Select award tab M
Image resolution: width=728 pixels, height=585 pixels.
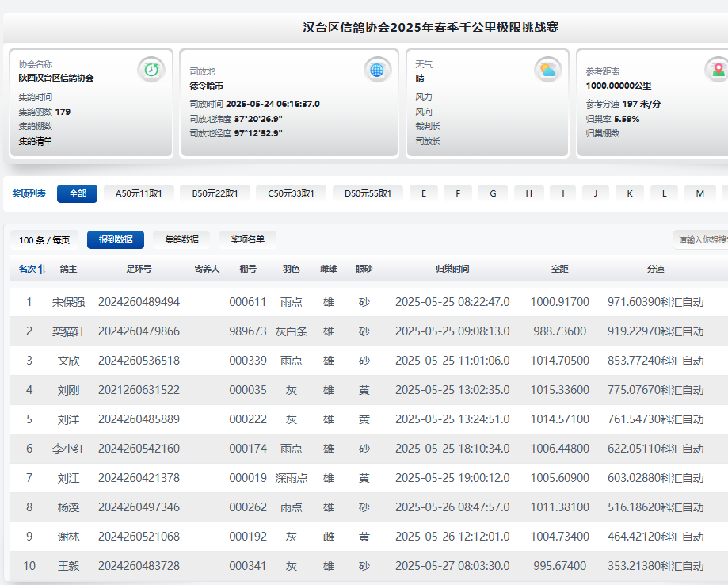700,193
